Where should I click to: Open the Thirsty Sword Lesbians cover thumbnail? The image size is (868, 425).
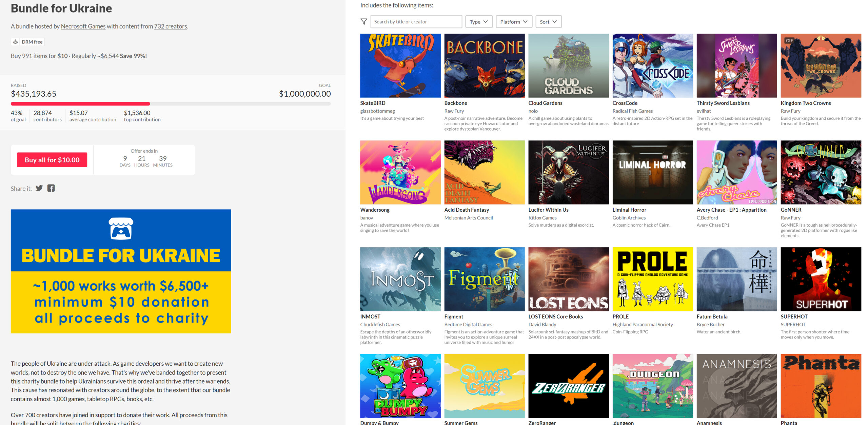pyautogui.click(x=736, y=65)
